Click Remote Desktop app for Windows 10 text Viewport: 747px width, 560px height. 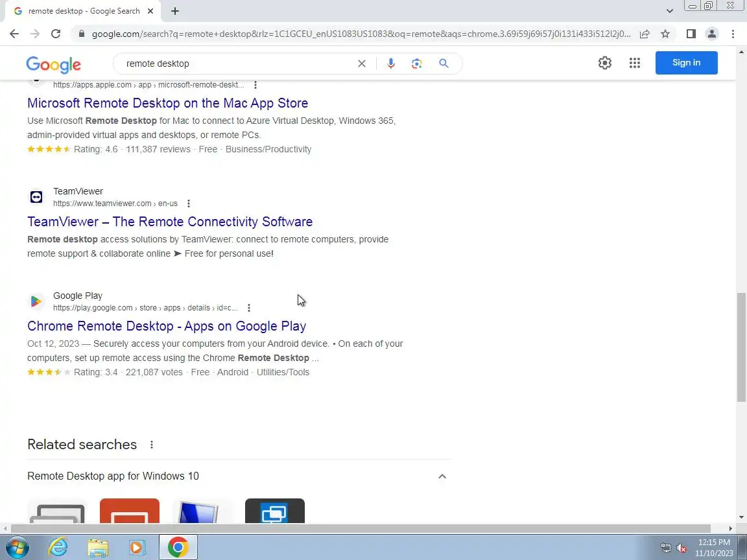(x=113, y=476)
